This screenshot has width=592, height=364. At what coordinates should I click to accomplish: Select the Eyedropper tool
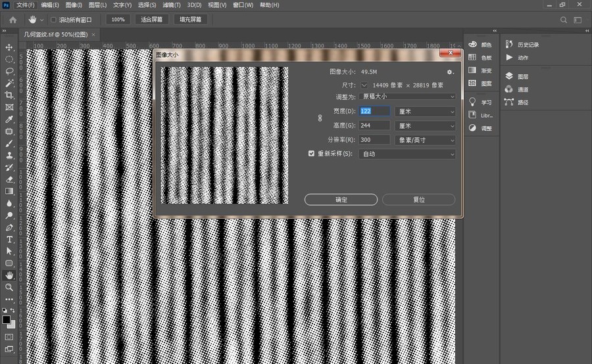point(9,120)
